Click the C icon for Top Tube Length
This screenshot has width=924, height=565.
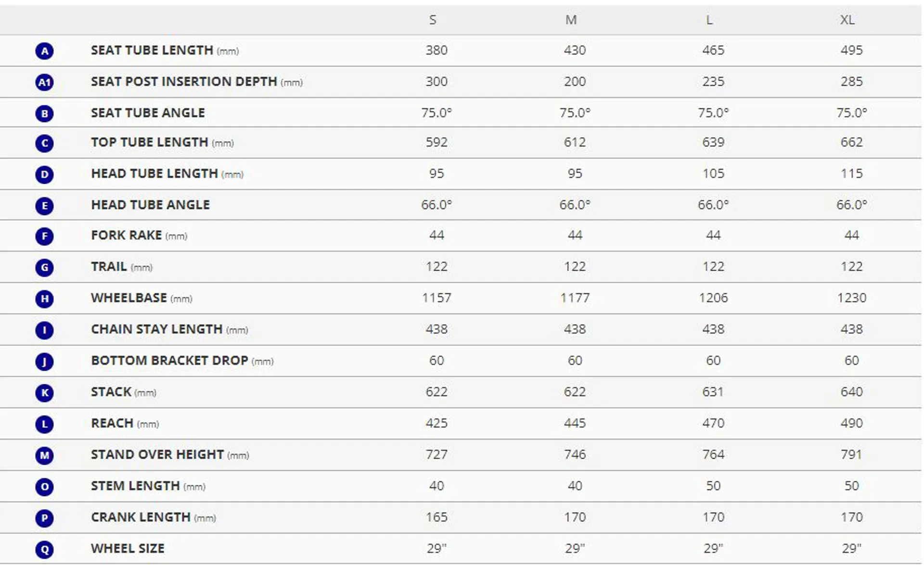click(x=44, y=143)
